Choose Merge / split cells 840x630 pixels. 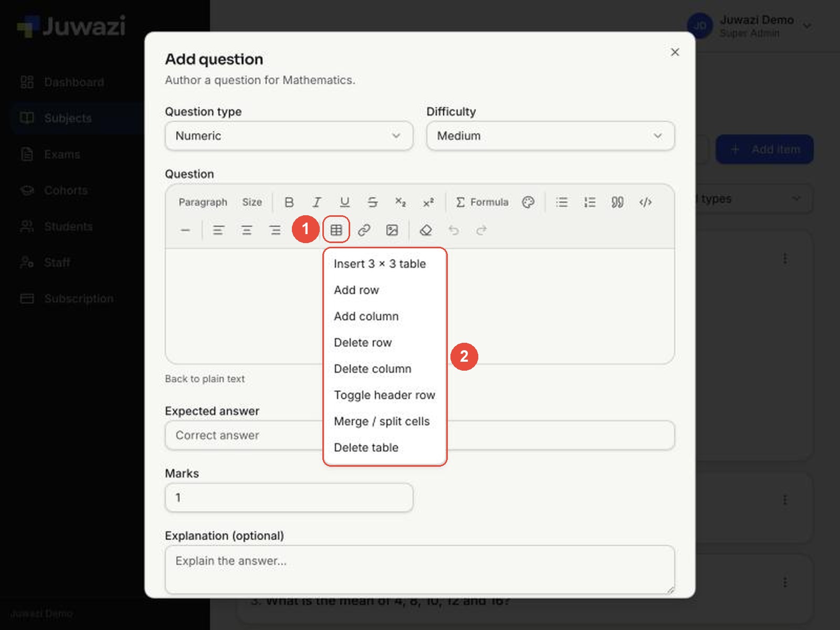tap(384, 422)
